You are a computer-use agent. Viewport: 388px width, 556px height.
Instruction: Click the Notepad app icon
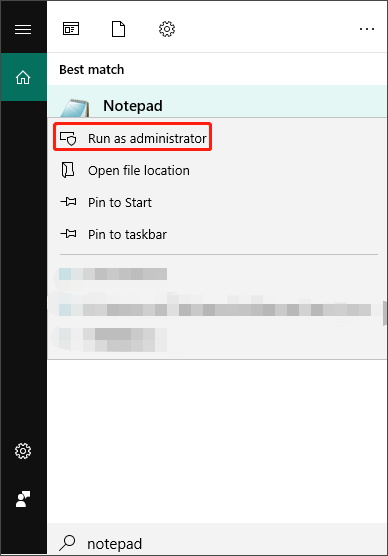click(75, 108)
